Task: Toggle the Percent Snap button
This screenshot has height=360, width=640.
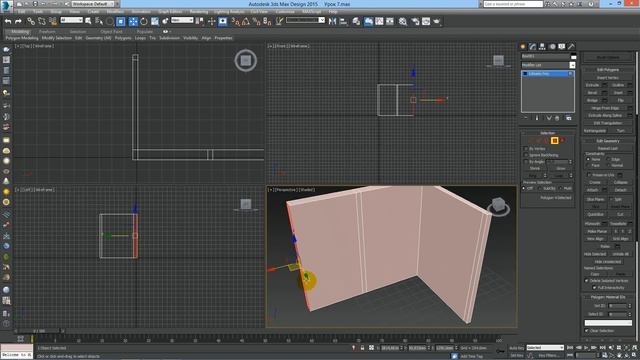Action: (256, 21)
